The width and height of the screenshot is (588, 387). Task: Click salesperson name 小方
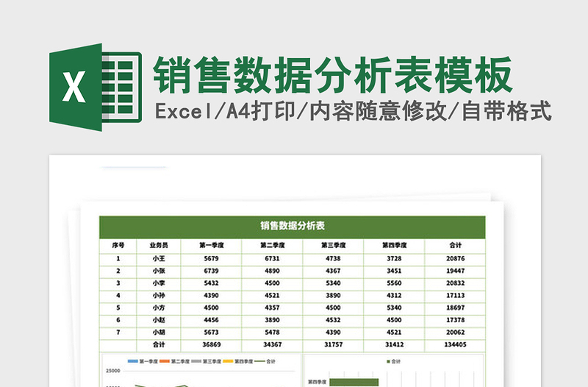click(159, 308)
